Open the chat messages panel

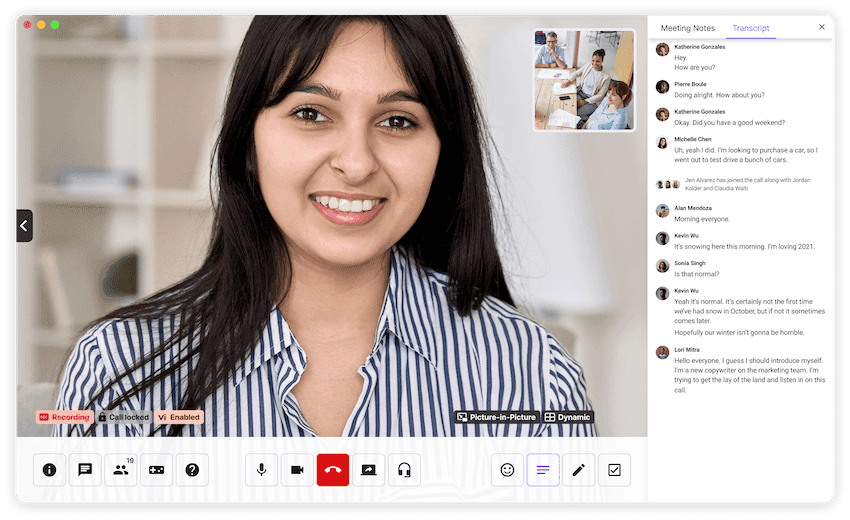pos(85,470)
